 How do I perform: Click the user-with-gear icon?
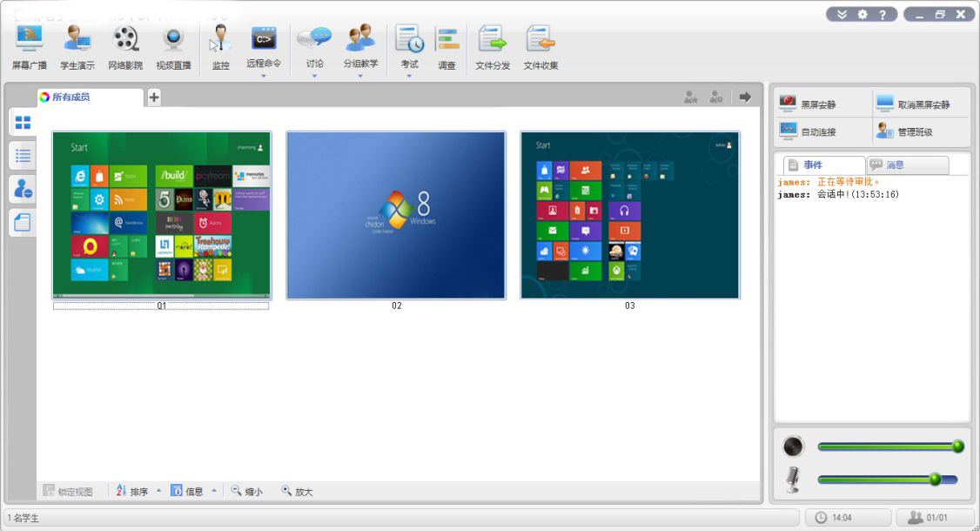(x=716, y=97)
